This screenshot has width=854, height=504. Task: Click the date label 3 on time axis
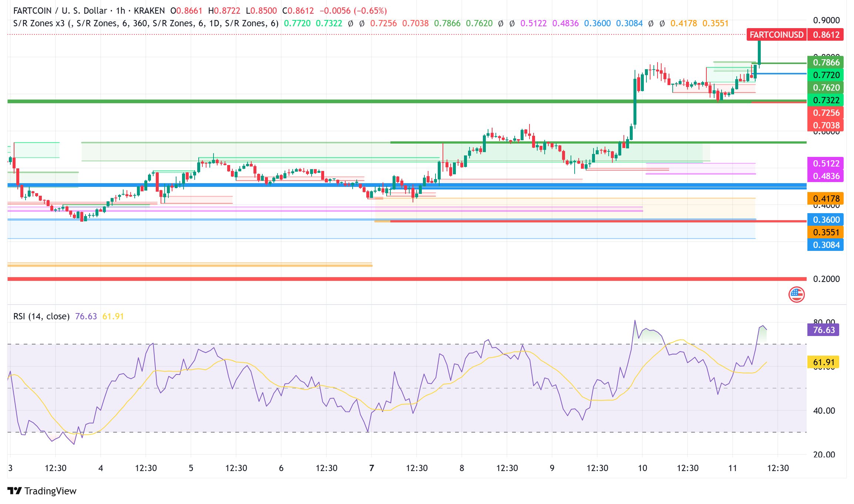point(10,468)
